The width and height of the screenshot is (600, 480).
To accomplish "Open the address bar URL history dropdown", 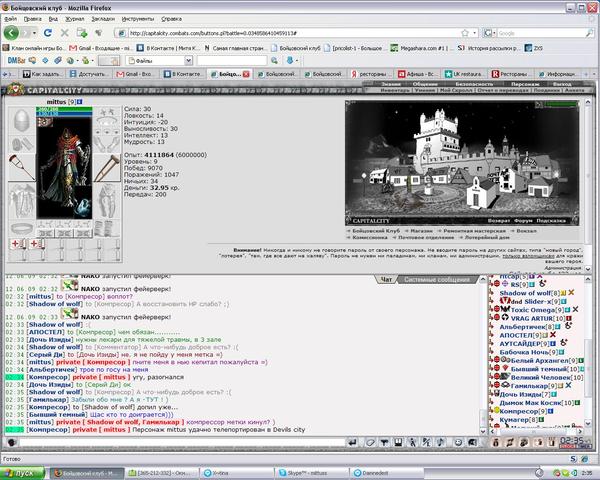I will [x=475, y=33].
